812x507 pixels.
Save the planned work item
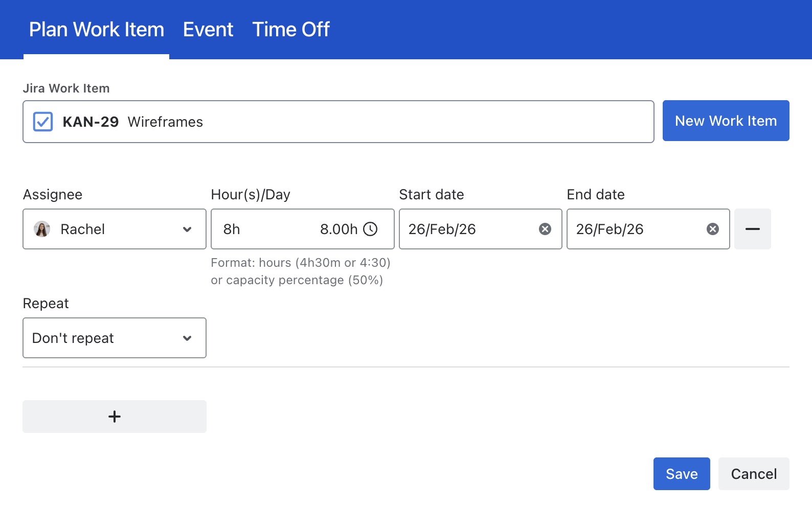click(681, 474)
